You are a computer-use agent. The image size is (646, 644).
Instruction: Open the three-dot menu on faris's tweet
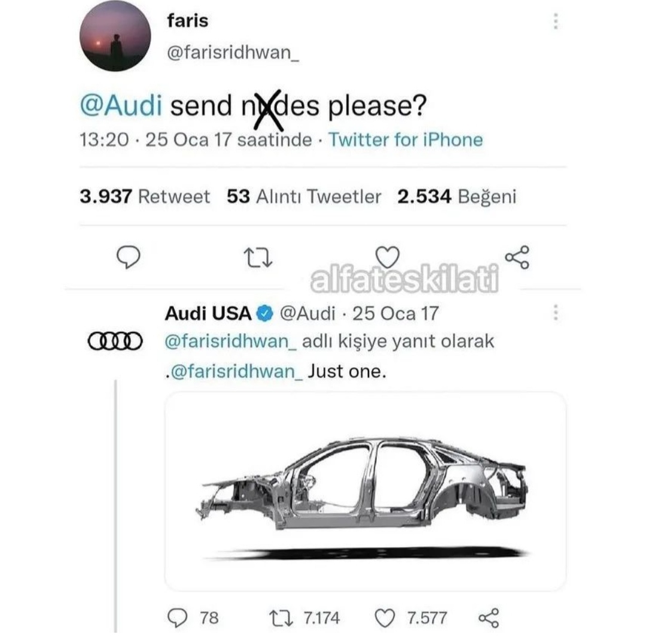556,22
